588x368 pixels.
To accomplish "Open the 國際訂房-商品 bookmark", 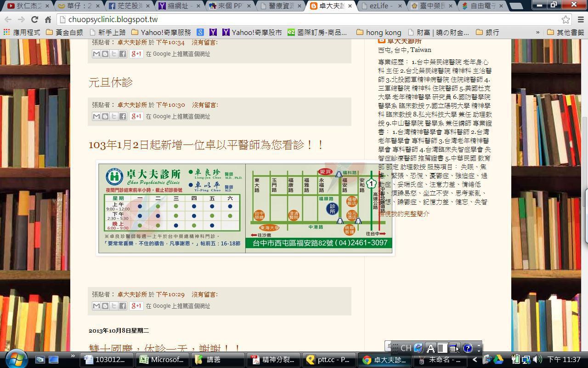I will tap(317, 32).
